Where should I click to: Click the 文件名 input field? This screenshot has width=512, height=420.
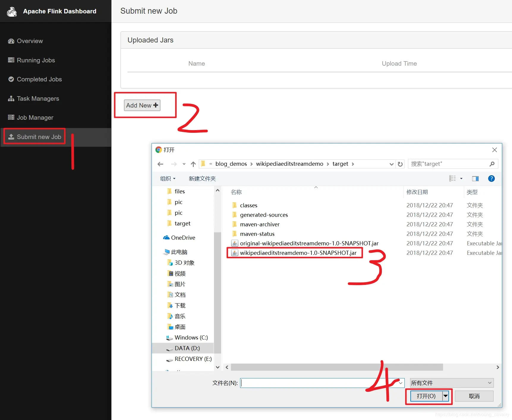[x=322, y=383]
